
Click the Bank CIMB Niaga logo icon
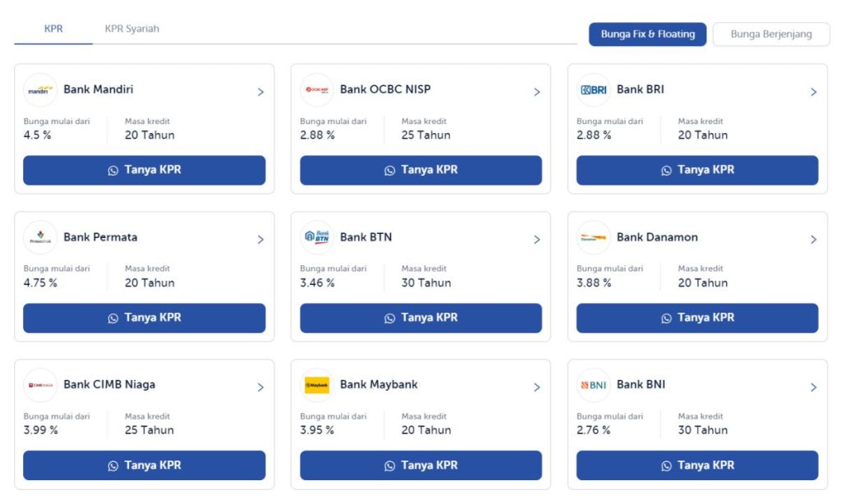coord(39,385)
